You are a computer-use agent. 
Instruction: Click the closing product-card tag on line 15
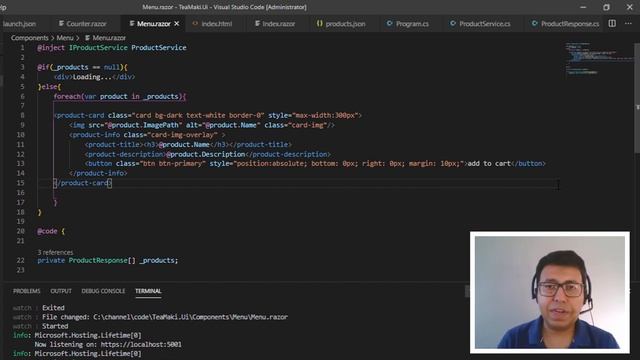click(82, 183)
